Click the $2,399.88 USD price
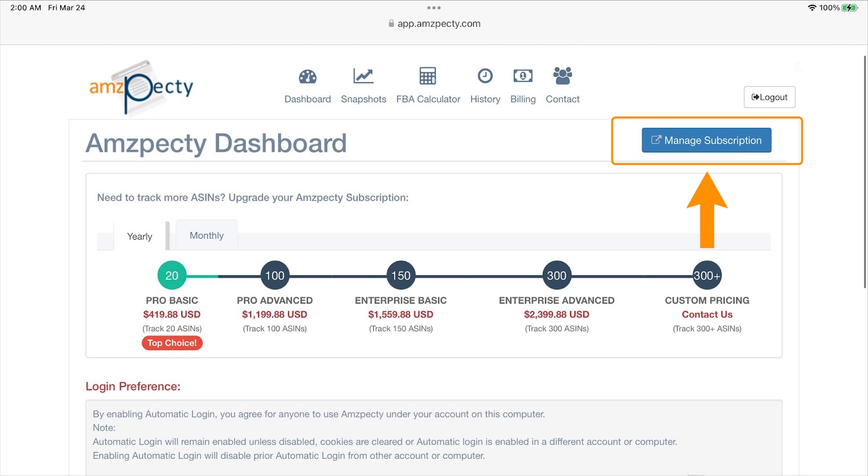The height and width of the screenshot is (476, 868). (x=557, y=314)
